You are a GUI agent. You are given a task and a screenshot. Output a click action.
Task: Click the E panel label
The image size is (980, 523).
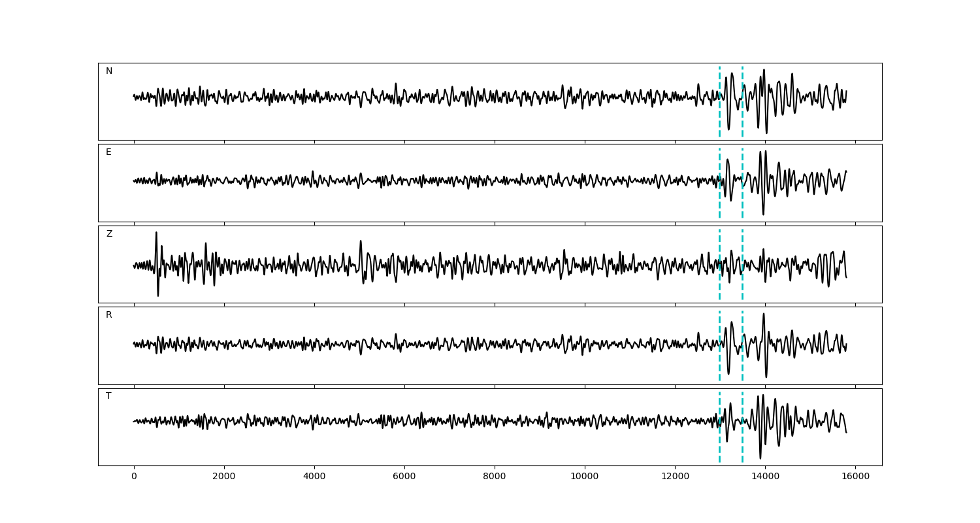(x=108, y=152)
